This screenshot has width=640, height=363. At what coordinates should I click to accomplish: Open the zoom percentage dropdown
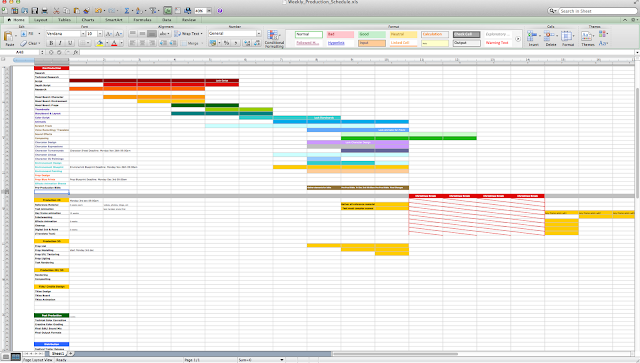(209, 11)
